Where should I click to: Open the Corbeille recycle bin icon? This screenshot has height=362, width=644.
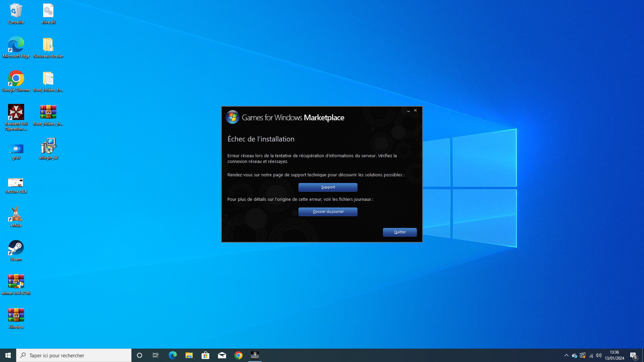tap(16, 13)
